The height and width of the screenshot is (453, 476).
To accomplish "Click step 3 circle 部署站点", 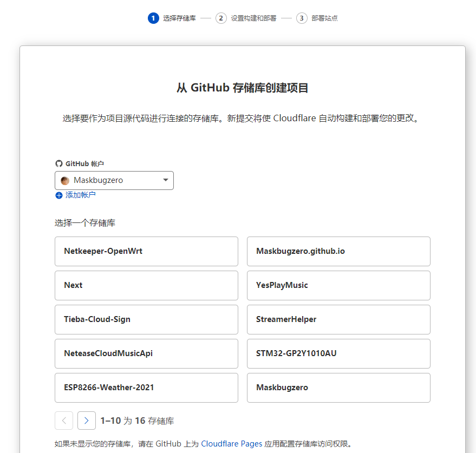I will point(302,18).
